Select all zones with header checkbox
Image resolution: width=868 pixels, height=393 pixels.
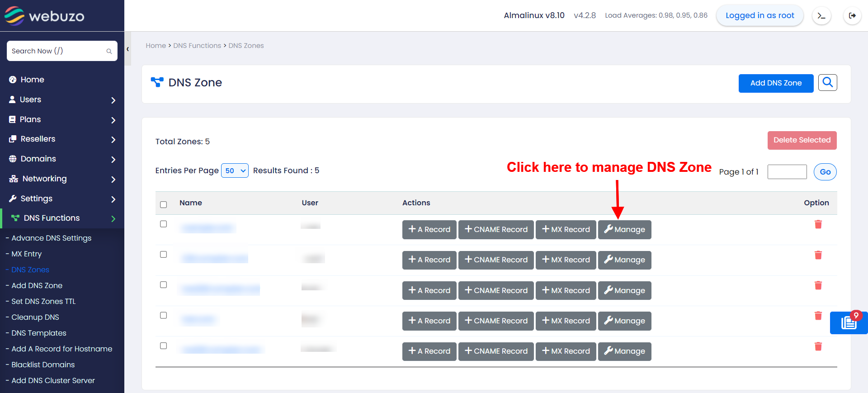pos(164,204)
